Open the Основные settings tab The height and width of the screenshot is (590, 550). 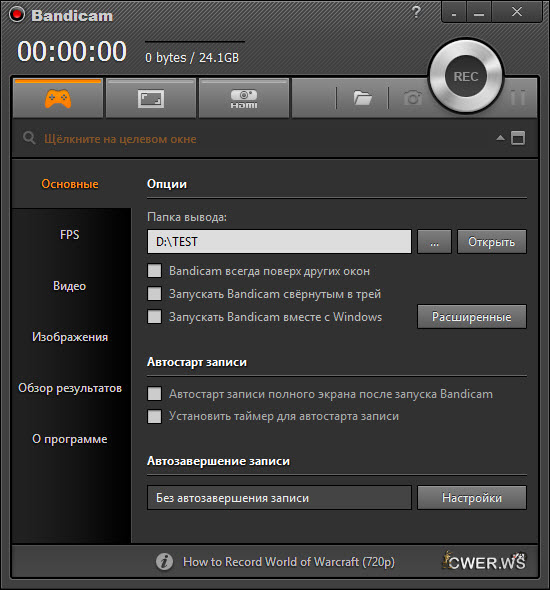point(70,184)
